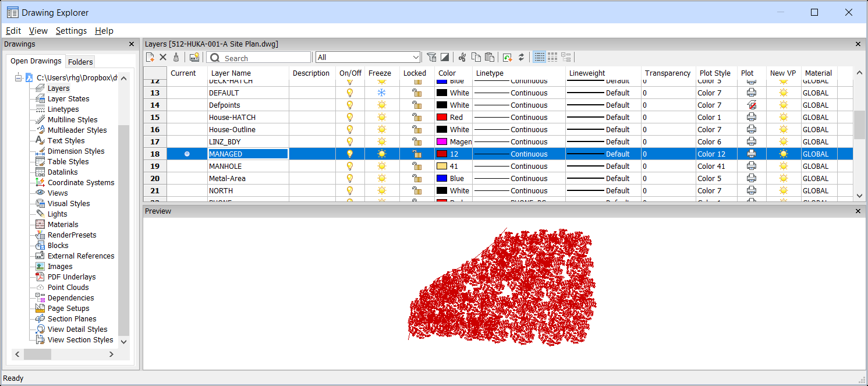Toggle MANAGED layer on/off lightbulb

click(350, 154)
